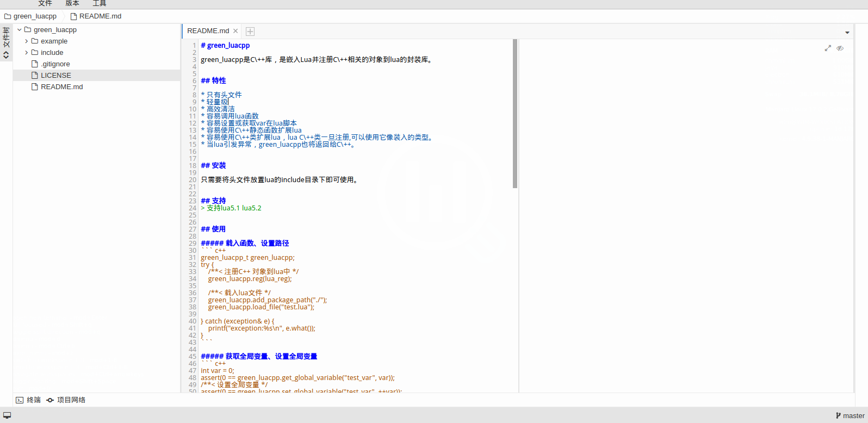Click the include folder icon
Viewport: 868px width, 423px height.
35,53
